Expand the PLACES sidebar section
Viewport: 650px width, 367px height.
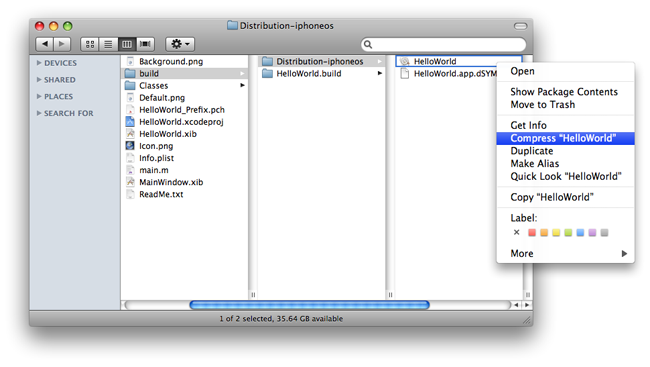(39, 96)
